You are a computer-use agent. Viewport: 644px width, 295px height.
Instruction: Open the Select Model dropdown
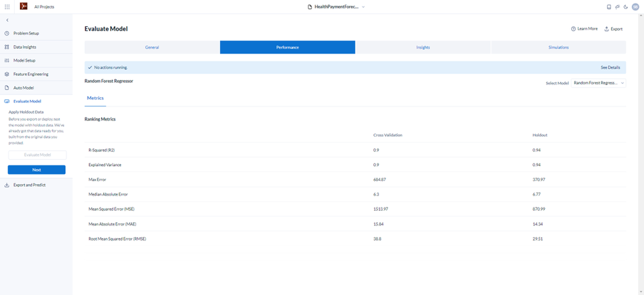pyautogui.click(x=598, y=83)
